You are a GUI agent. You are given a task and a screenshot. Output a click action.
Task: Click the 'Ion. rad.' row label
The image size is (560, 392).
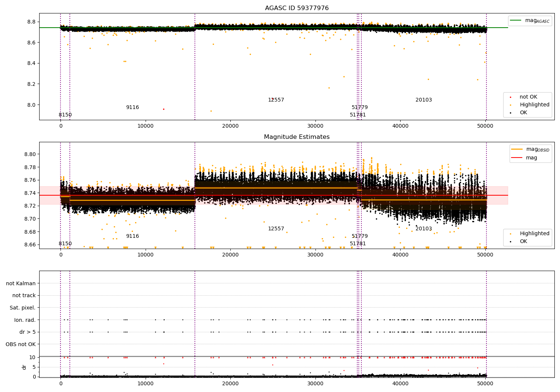coord(25,320)
